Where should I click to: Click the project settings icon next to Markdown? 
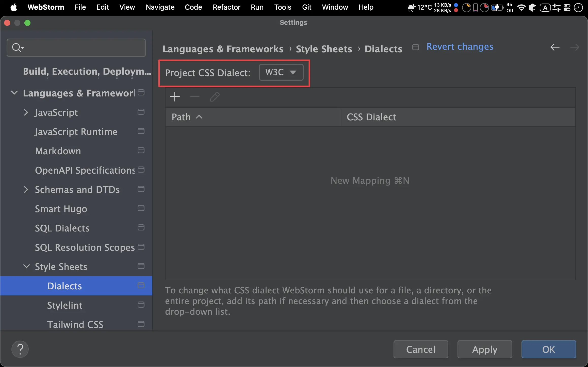[x=141, y=151]
